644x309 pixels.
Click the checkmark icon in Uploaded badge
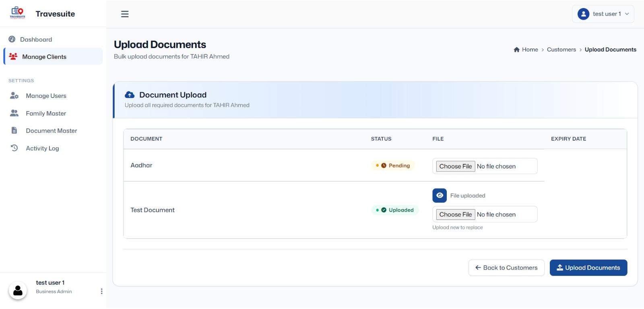click(x=384, y=210)
